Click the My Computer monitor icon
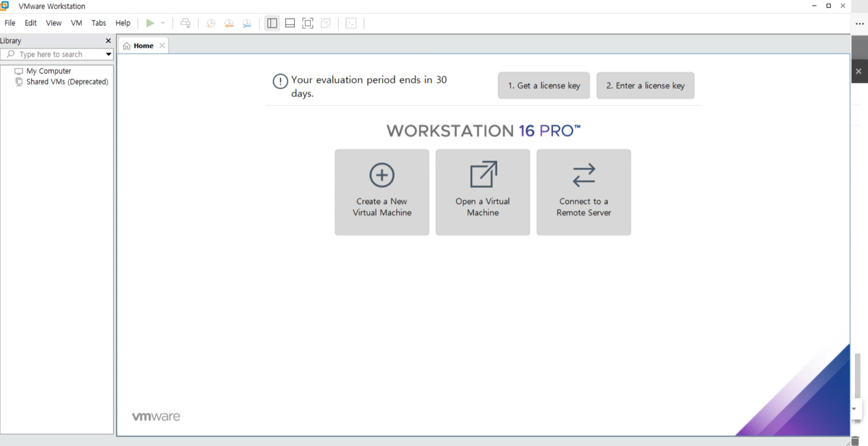This screenshot has height=446, width=868. pyautogui.click(x=19, y=71)
